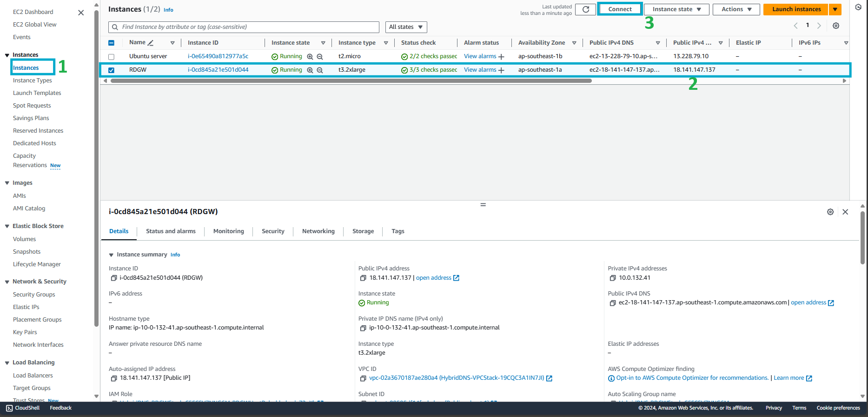Open Feedback link in footer
Image resolution: width=868 pixels, height=417 pixels.
(60, 408)
